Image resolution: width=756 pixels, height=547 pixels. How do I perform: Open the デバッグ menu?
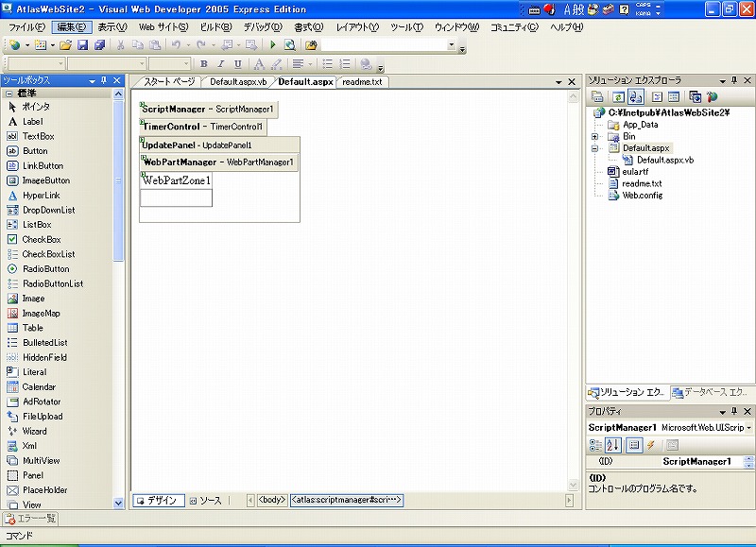(263, 27)
